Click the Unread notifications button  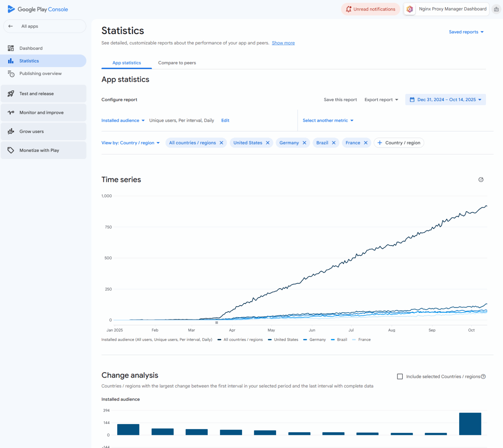click(x=371, y=9)
